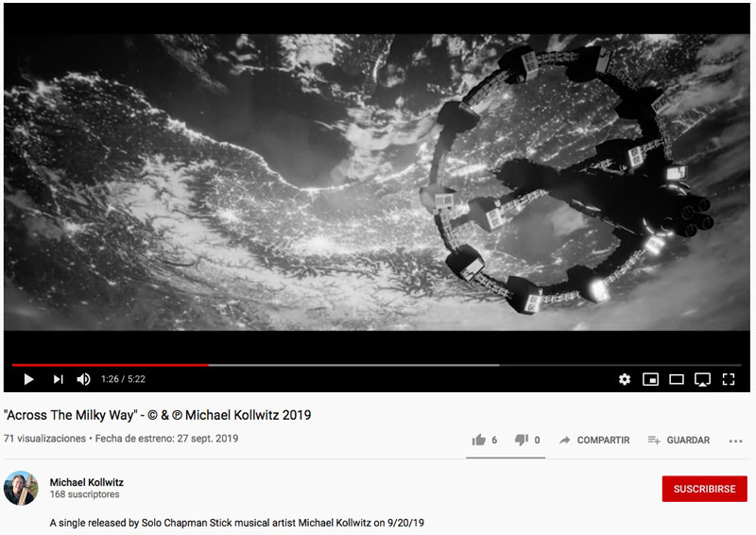Mute the video volume speaker icon
756x535 pixels.
(83, 379)
